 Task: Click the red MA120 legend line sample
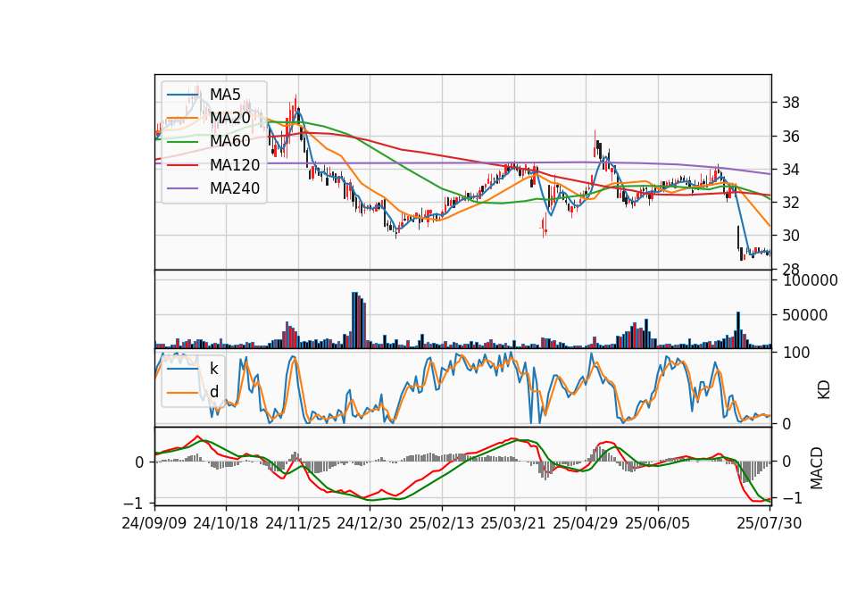[183, 165]
